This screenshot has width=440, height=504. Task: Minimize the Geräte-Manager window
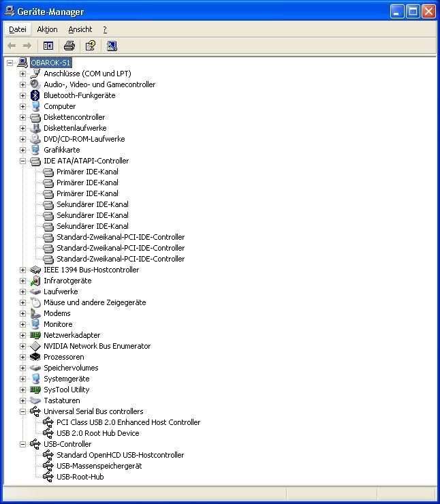pos(397,12)
